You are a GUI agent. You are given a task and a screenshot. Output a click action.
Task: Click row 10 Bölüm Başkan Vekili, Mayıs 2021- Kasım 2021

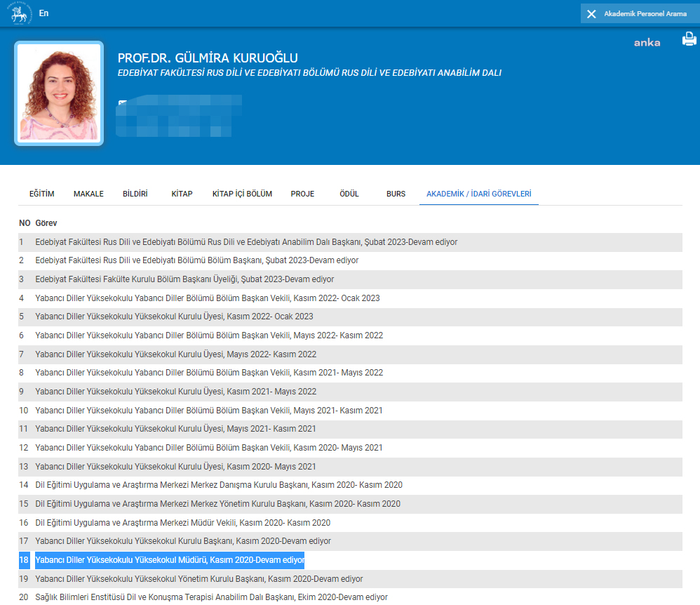pos(350,410)
